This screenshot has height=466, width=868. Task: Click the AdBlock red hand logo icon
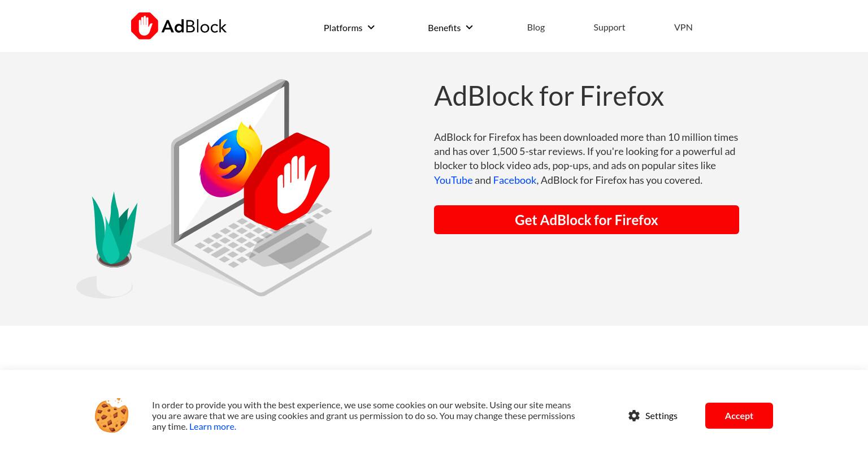tap(145, 26)
